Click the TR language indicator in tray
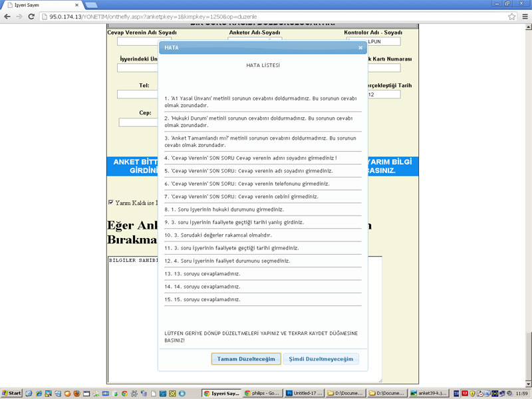 pos(456,394)
